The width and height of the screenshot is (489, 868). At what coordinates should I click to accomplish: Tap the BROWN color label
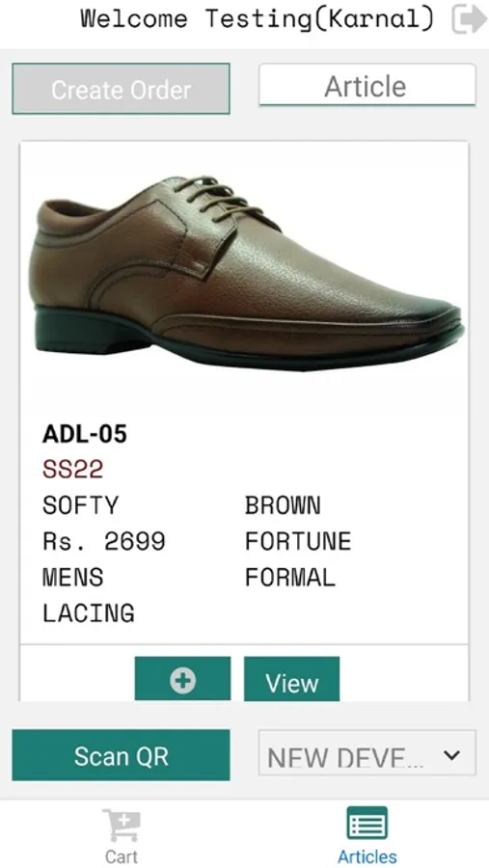tap(283, 505)
